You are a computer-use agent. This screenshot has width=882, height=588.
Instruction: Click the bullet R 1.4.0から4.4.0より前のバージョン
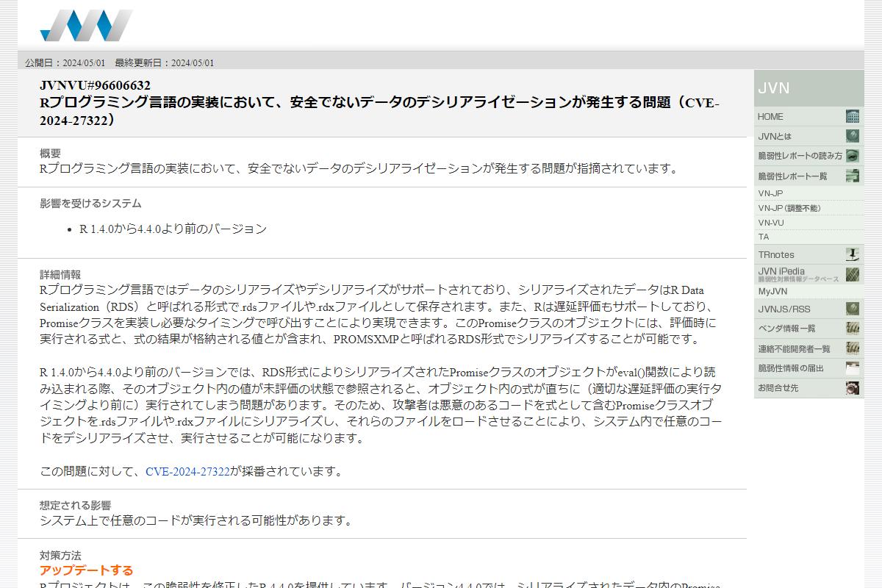[173, 229]
